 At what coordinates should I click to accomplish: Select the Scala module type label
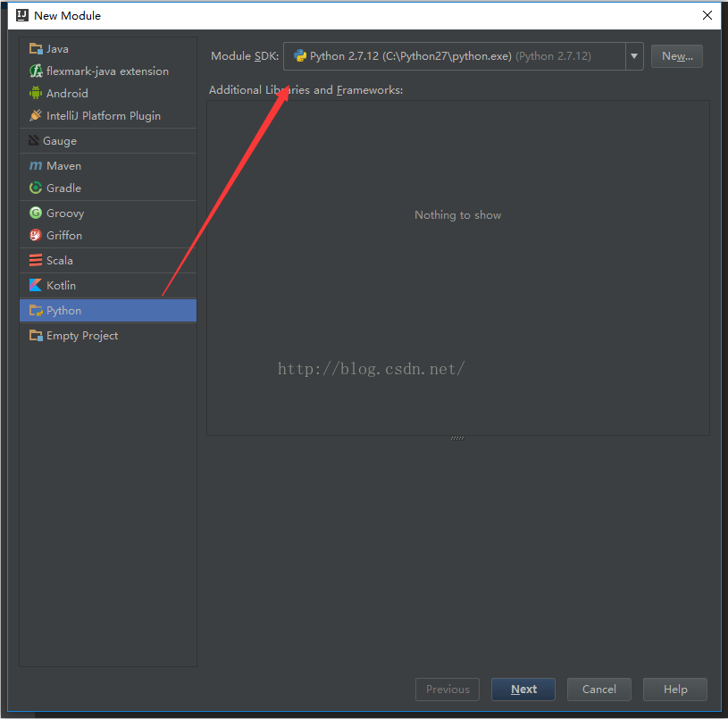click(x=60, y=261)
